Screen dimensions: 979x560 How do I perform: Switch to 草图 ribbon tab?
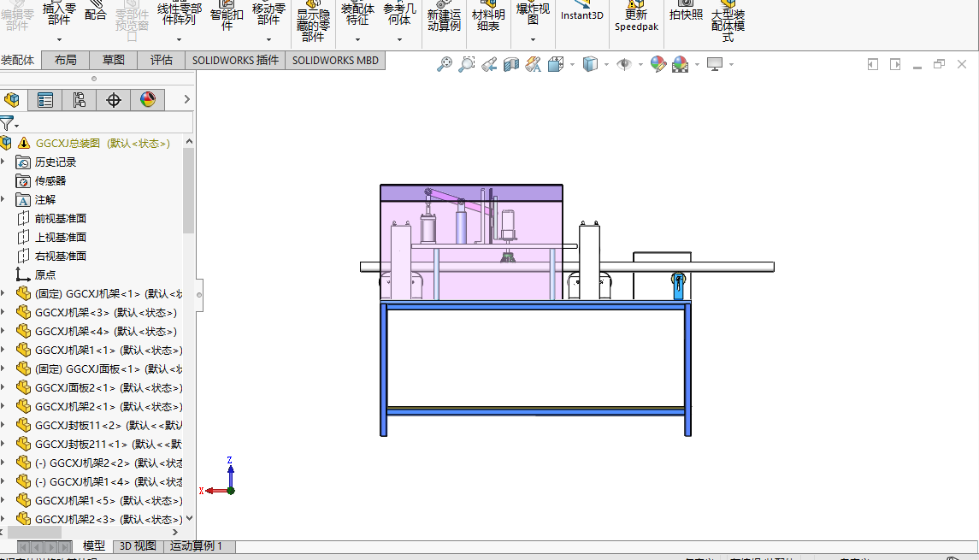[x=114, y=60]
